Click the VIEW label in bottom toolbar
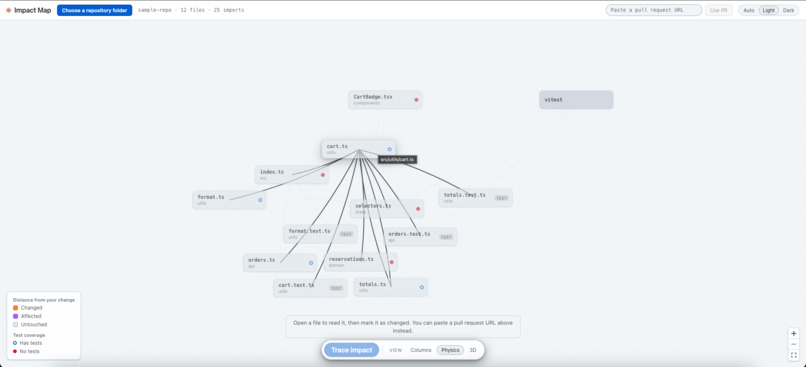Image resolution: width=806 pixels, height=367 pixels. pos(395,350)
